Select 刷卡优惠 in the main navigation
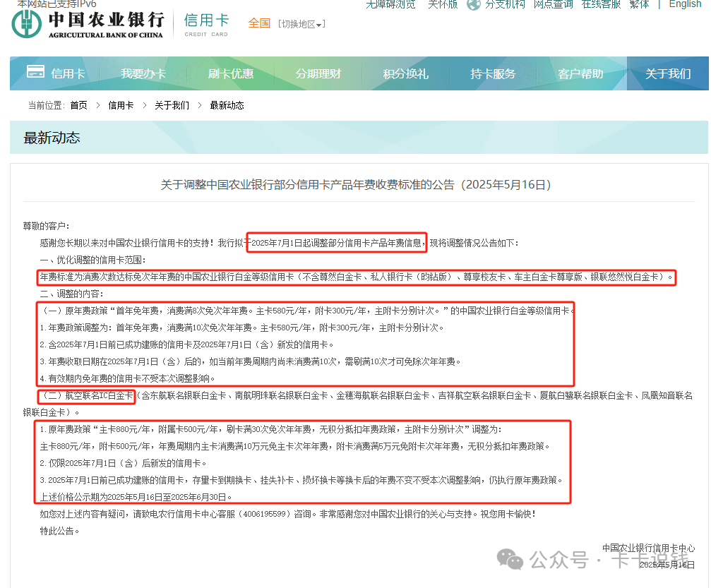Image resolution: width=711 pixels, height=588 pixels. pos(231,73)
